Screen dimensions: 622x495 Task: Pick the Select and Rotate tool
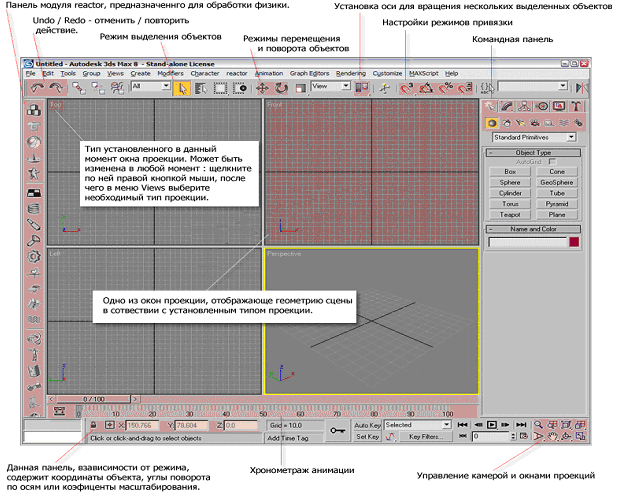pos(281,88)
